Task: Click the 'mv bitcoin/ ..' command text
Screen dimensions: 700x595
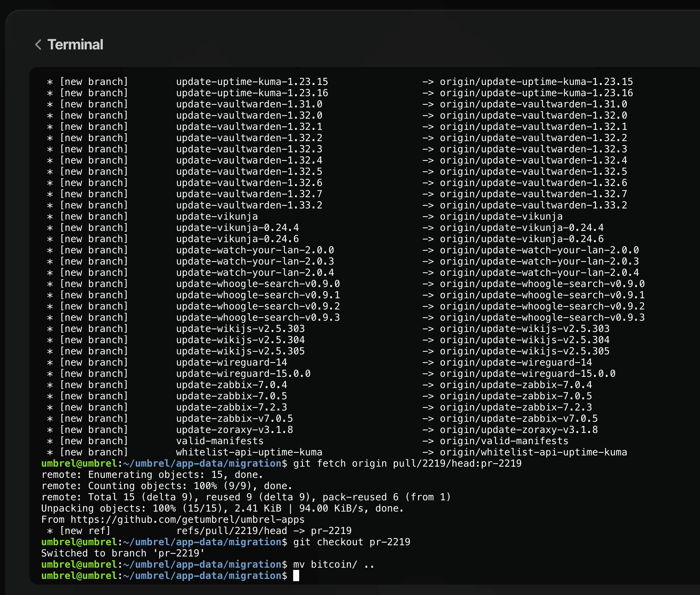Action: click(334, 564)
